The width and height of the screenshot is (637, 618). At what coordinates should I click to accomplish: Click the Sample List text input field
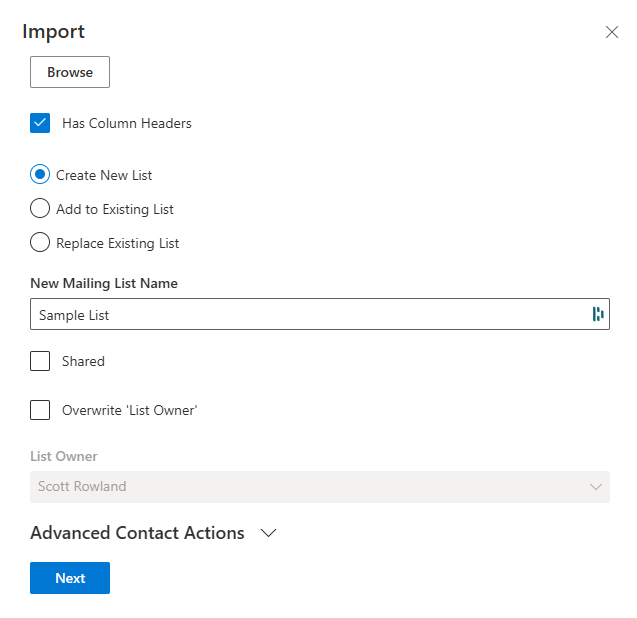[x=300, y=315]
